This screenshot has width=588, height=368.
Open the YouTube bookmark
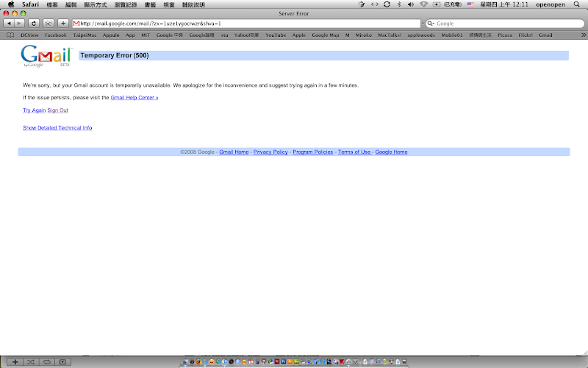point(276,35)
